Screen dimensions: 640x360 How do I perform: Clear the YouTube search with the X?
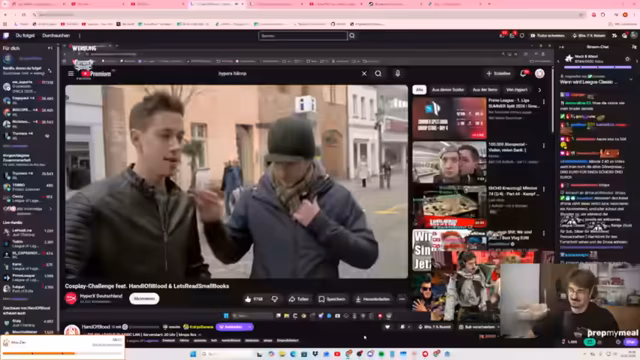364,73
